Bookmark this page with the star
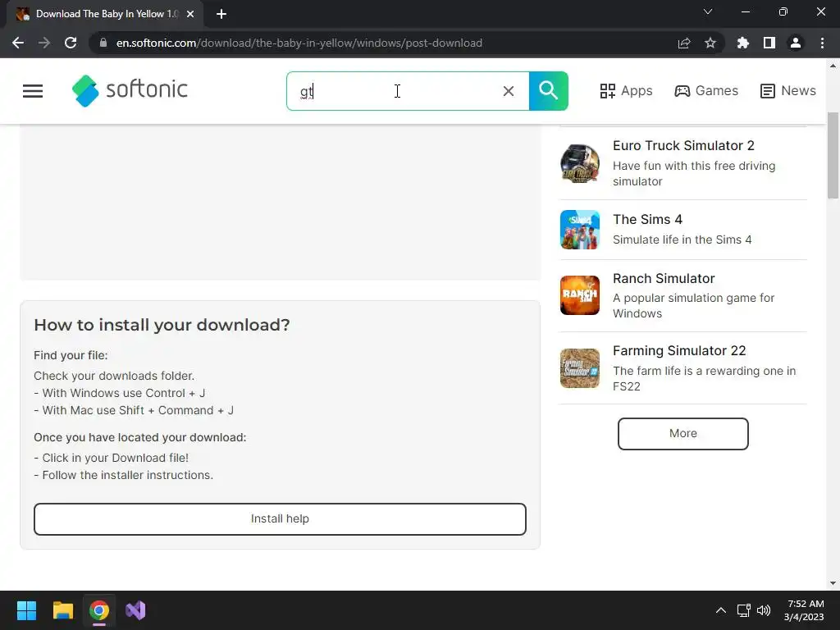 [710, 43]
